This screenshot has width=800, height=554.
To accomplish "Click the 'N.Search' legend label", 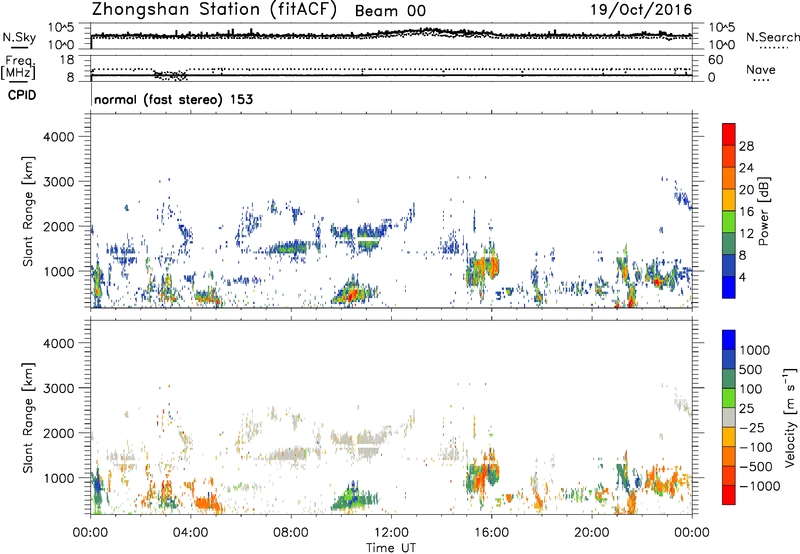I will (x=773, y=37).
